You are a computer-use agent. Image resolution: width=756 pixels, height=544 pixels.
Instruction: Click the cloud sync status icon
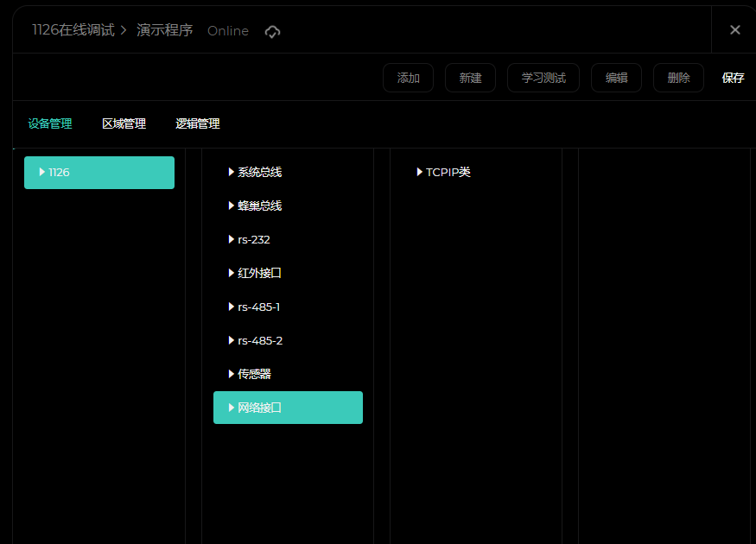[272, 32]
